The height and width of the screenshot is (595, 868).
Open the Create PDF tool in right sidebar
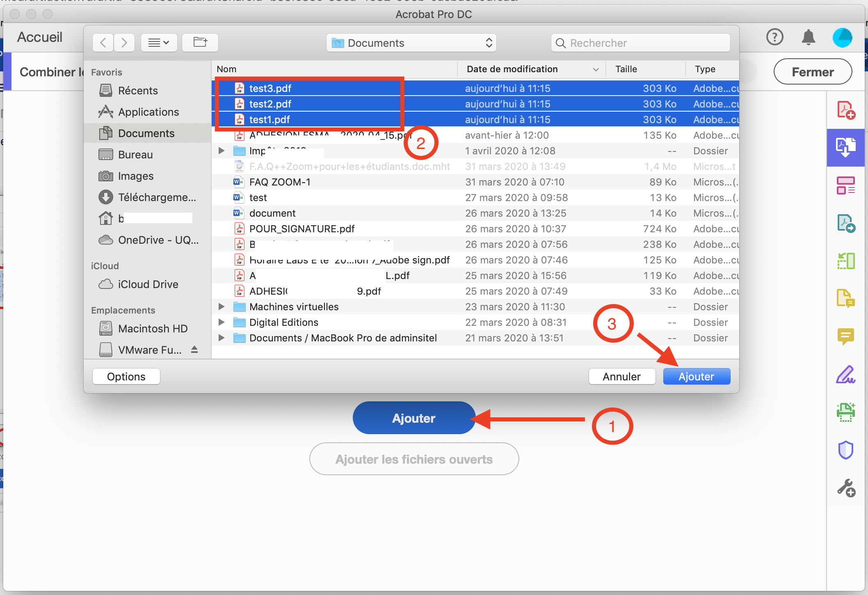846,110
